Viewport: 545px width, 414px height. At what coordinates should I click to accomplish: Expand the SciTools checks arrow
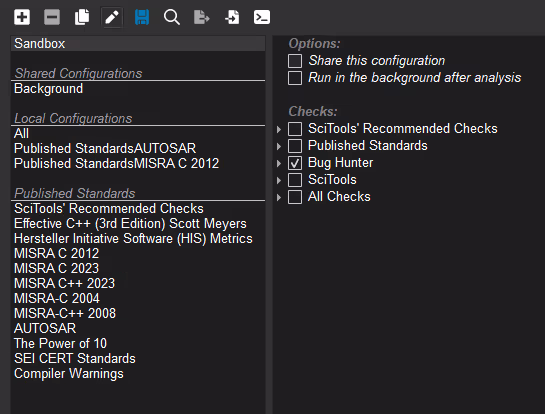click(279, 180)
